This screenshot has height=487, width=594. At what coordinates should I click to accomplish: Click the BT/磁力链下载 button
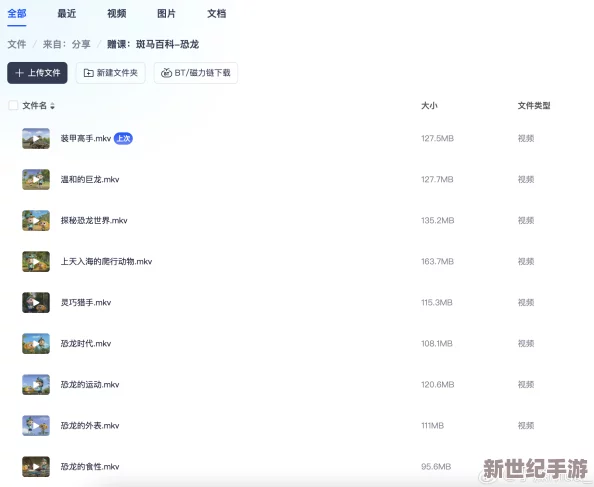196,73
